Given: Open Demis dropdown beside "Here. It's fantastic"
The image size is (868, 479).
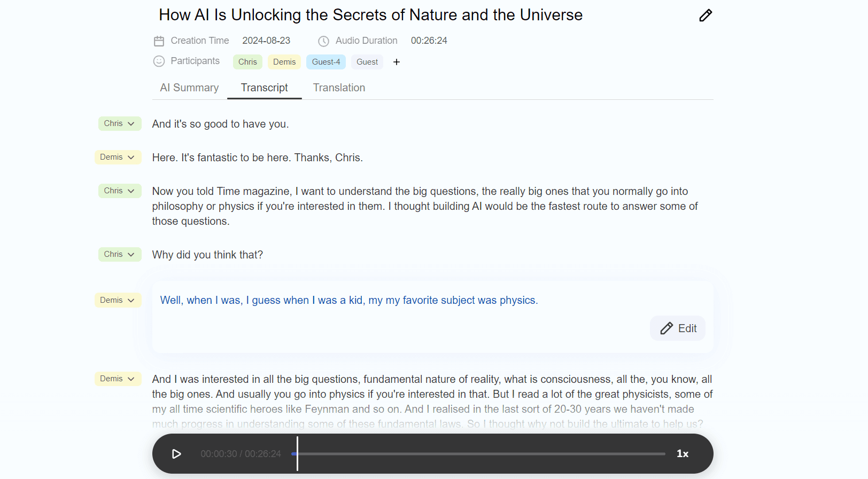Looking at the screenshot, I should click(118, 157).
